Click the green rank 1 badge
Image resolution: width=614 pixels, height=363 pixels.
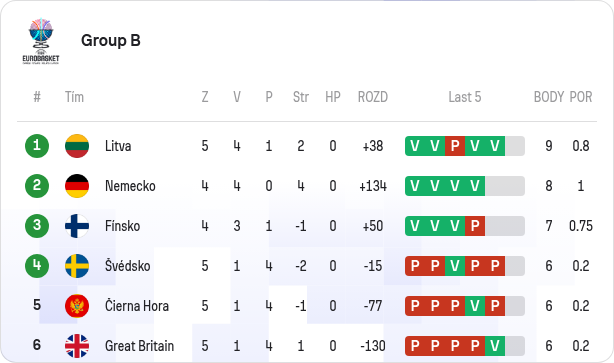pos(37,146)
